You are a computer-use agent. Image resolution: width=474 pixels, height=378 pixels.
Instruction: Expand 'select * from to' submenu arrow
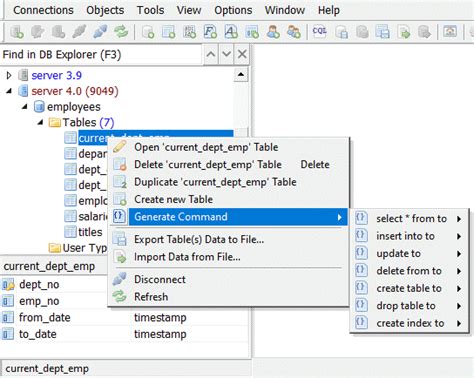pyautogui.click(x=459, y=219)
